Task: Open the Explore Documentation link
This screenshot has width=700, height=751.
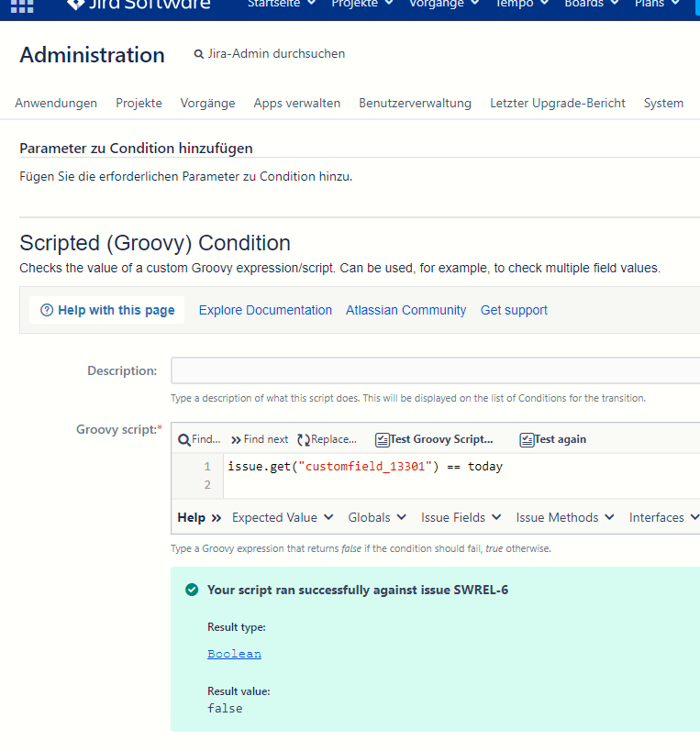Action: pos(265,310)
